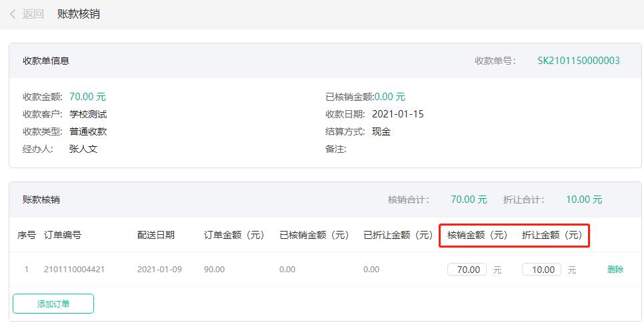
Task: Click handler name 张人文
Action: (83, 149)
